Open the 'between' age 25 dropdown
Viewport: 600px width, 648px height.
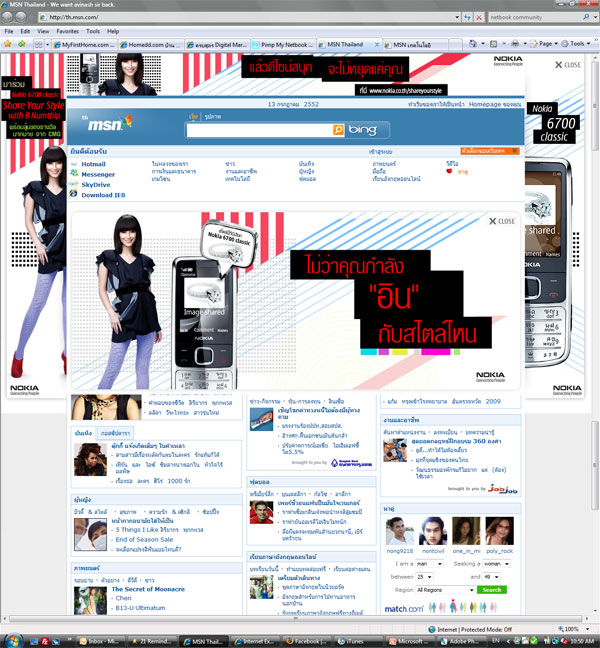coord(424,577)
